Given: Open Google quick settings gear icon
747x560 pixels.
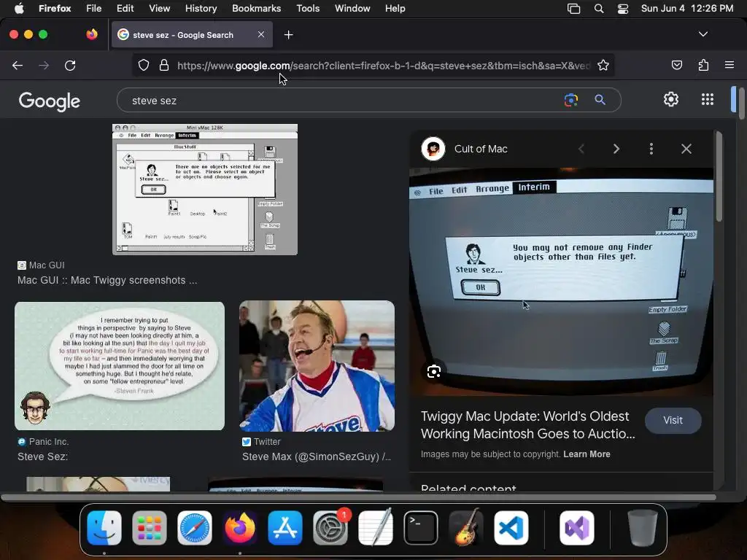Looking at the screenshot, I should (x=671, y=99).
